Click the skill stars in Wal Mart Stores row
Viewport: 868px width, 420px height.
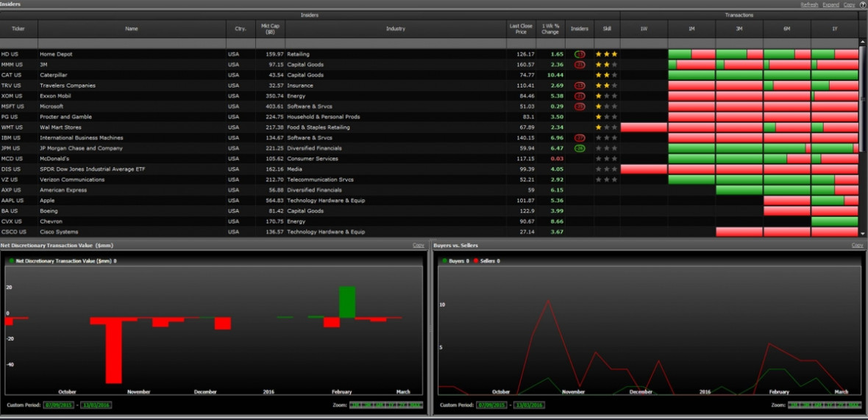(607, 127)
